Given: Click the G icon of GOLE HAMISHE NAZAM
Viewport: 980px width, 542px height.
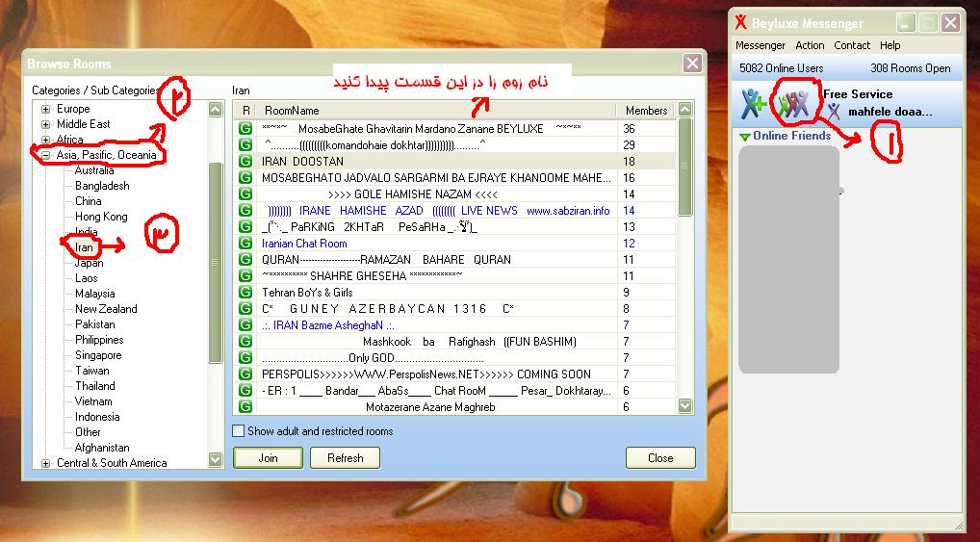Looking at the screenshot, I should click(245, 194).
